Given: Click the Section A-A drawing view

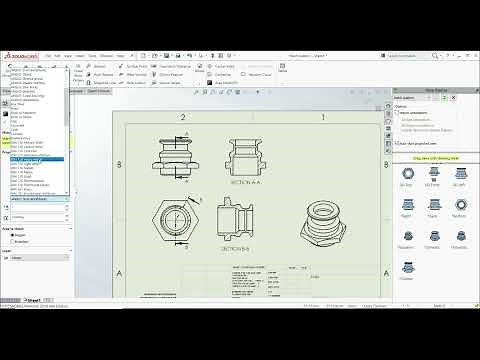Looking at the screenshot, I should click(x=246, y=157).
